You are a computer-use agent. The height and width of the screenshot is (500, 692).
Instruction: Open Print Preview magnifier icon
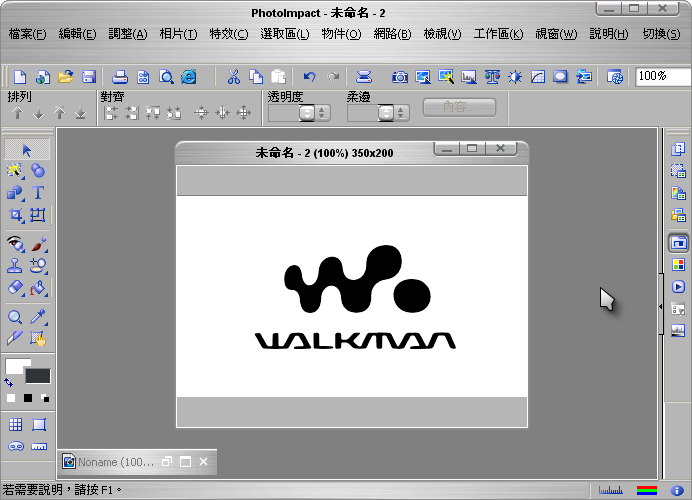pyautogui.click(x=166, y=77)
